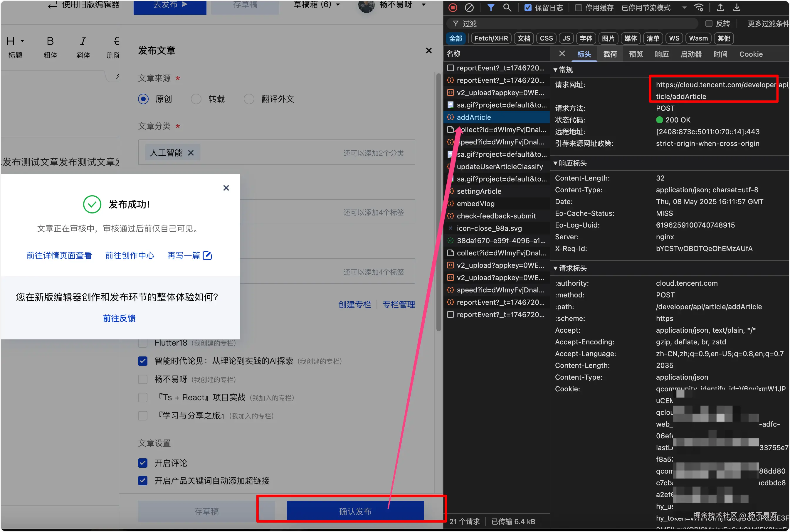Image resolution: width=790 pixels, height=532 pixels.
Task: Click the stop recording network log icon
Action: [x=453, y=7]
